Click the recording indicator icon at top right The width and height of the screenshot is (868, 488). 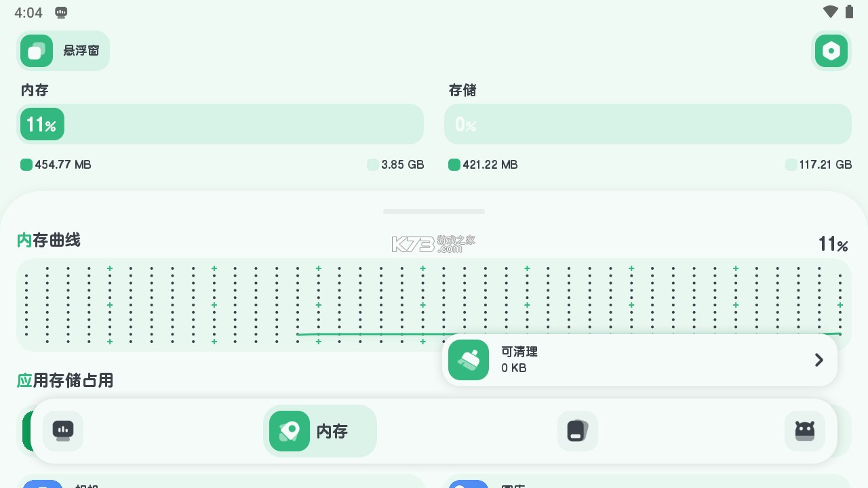pyautogui.click(x=831, y=51)
